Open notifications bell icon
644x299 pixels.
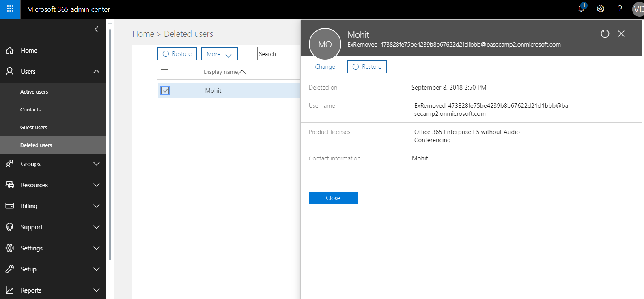(x=581, y=9)
